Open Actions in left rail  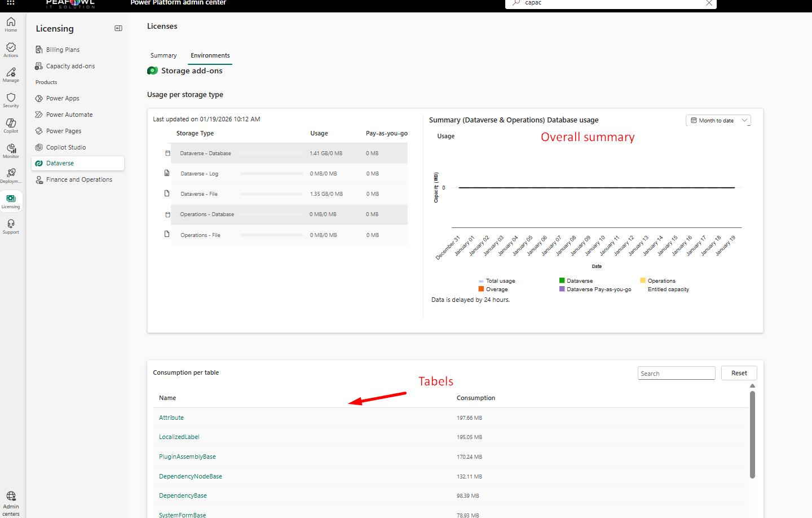[x=11, y=50]
